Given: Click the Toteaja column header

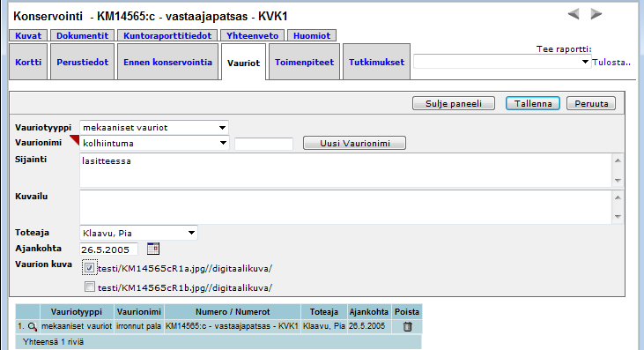Looking at the screenshot, I should [x=324, y=312].
